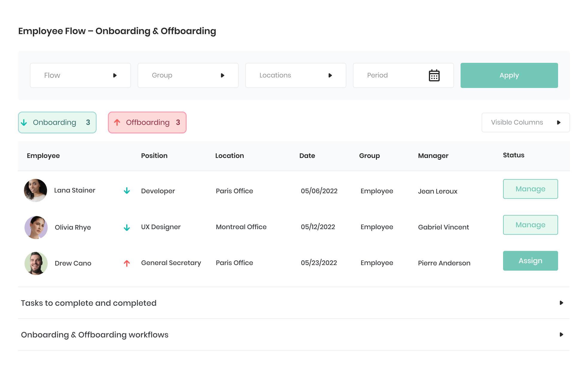The image size is (588, 365).
Task: Click Manage for Lana Stainer
Action: pyautogui.click(x=530, y=189)
